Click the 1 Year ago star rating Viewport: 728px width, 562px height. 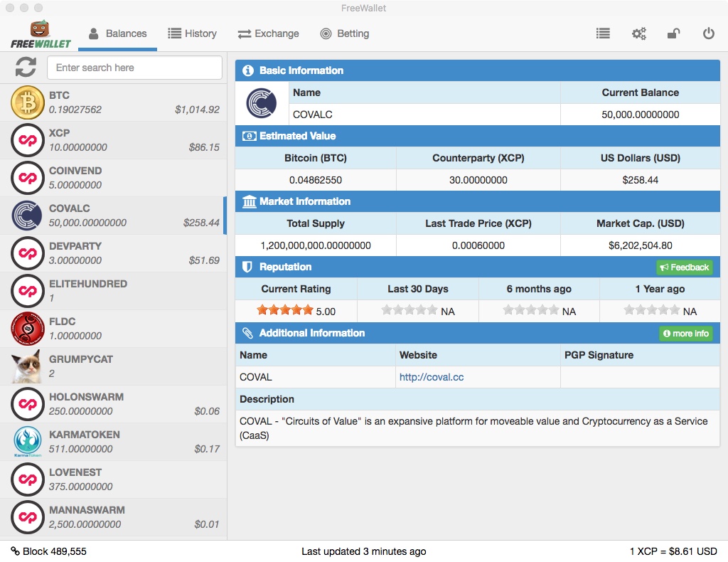click(651, 310)
